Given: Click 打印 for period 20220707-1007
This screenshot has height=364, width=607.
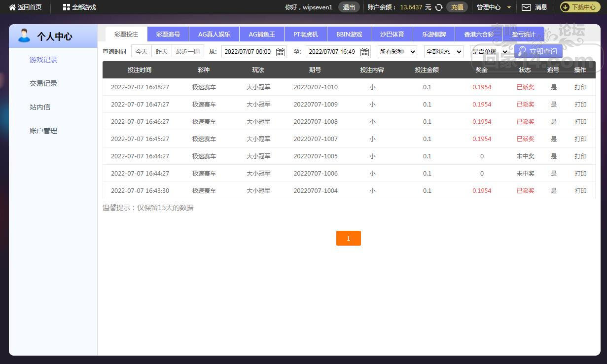Looking at the screenshot, I should pyautogui.click(x=580, y=139).
